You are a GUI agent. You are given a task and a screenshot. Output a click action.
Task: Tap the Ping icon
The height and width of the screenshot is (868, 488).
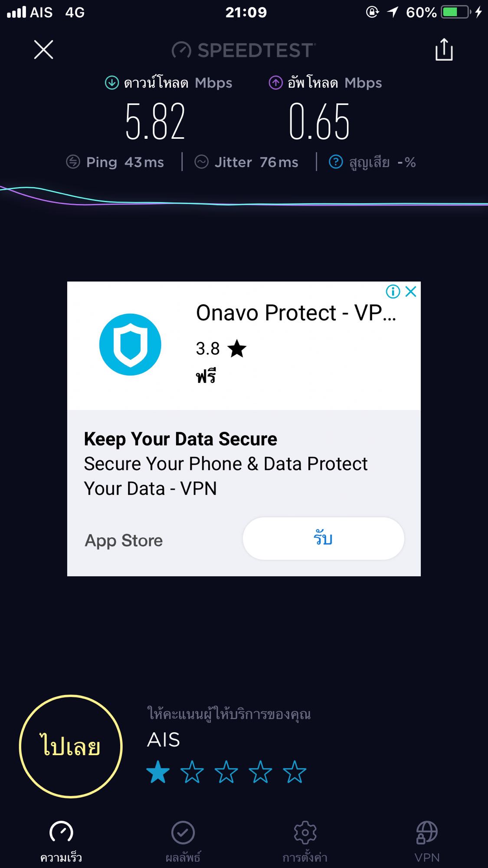(x=73, y=162)
